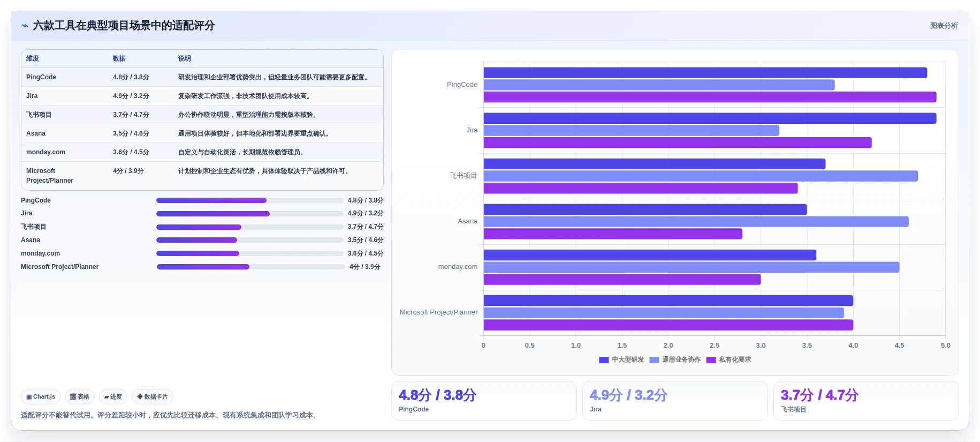The image size is (980, 442).
Task: Click the PingCode progress bar
Action: pos(249,200)
